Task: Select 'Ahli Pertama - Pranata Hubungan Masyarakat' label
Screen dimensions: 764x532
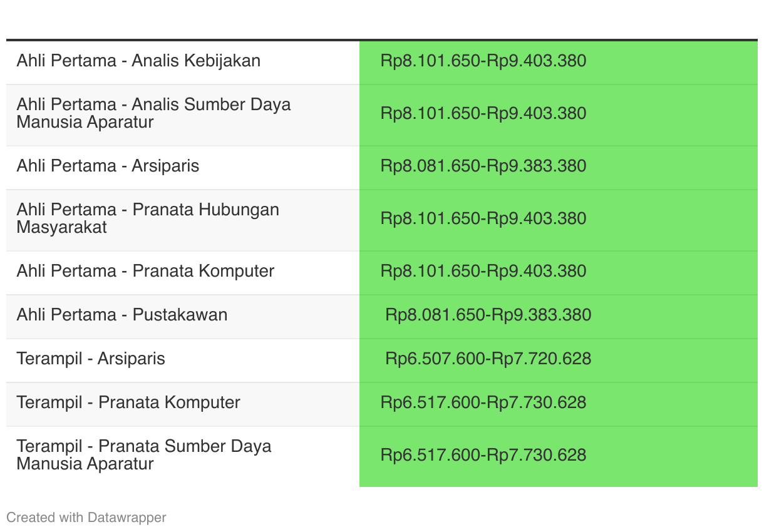Action: click(x=148, y=218)
